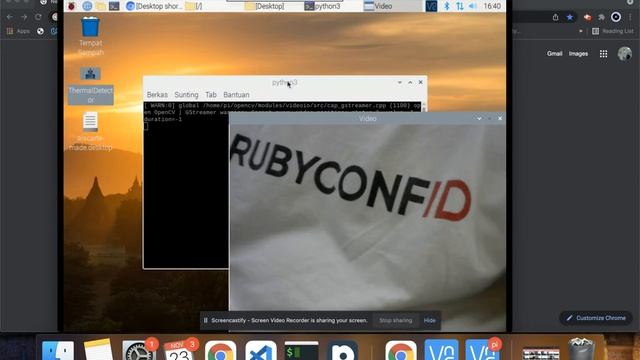The height and width of the screenshot is (360, 640).
Task: Go back in Chrome
Action: pyautogui.click(x=10, y=17)
